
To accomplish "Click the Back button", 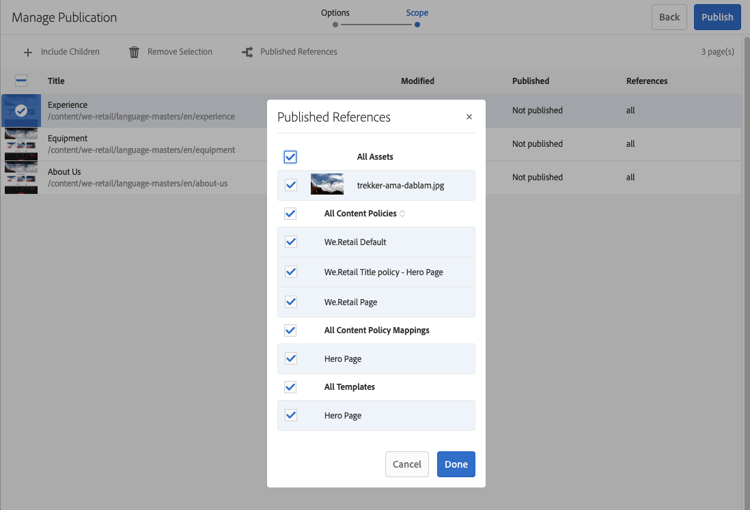I will coord(669,17).
